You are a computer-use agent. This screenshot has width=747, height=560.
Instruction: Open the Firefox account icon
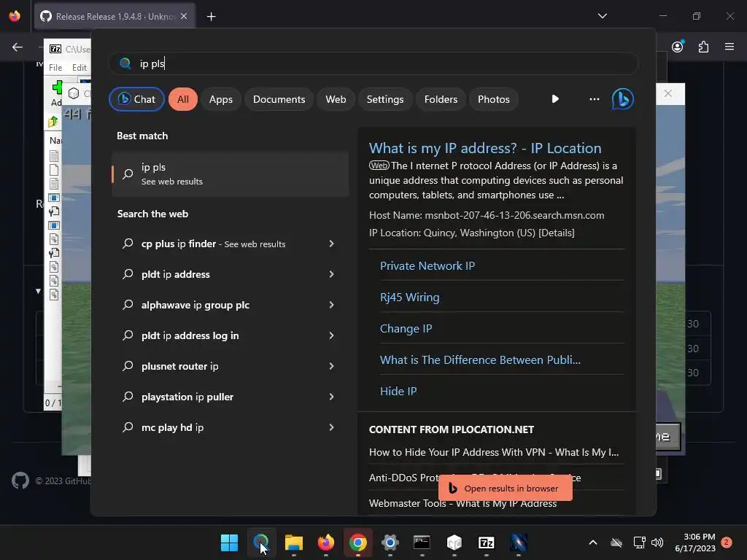[x=678, y=47]
